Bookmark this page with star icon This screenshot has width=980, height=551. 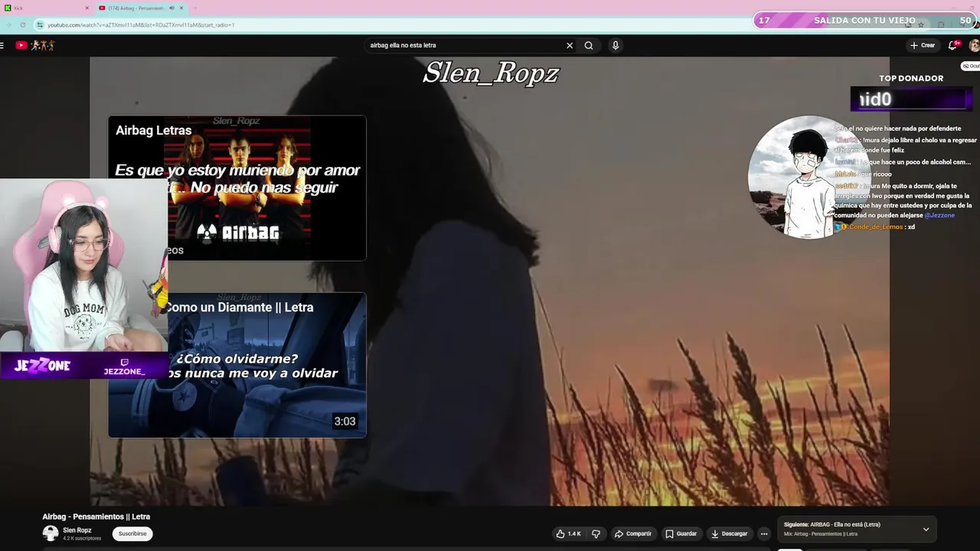click(920, 24)
